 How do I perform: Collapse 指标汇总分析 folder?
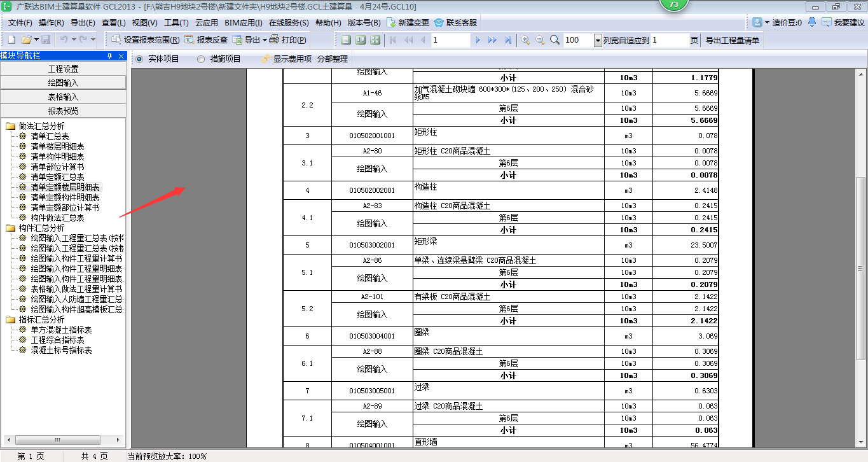tap(11, 319)
